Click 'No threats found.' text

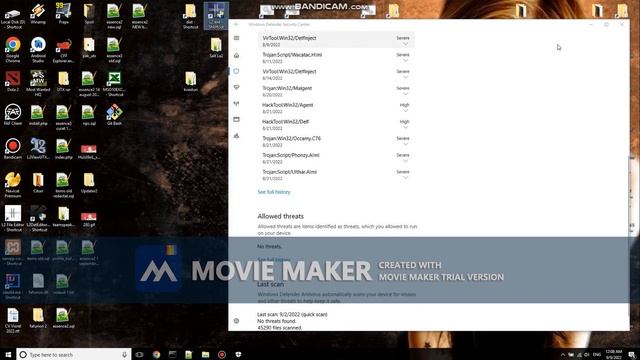[x=276, y=321]
